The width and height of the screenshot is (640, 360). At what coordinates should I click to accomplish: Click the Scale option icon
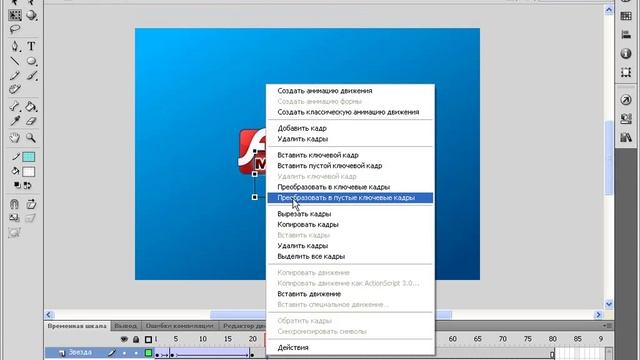click(x=14, y=218)
